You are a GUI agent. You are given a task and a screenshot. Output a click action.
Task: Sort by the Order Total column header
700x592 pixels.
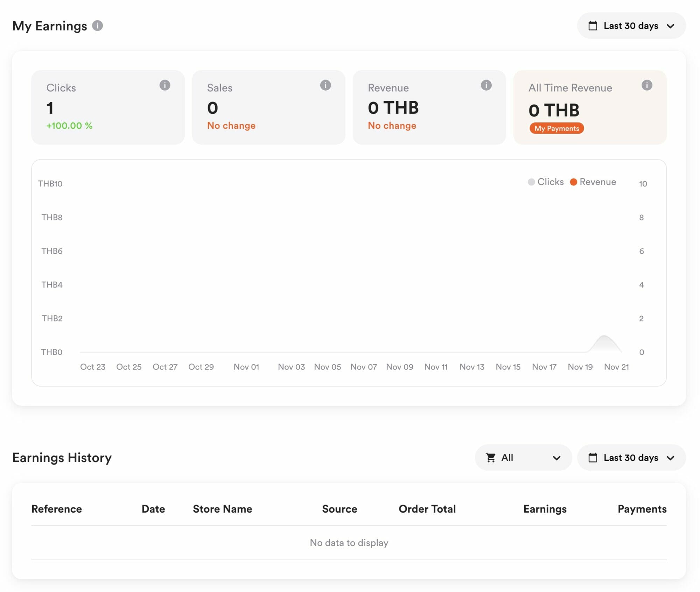click(427, 509)
